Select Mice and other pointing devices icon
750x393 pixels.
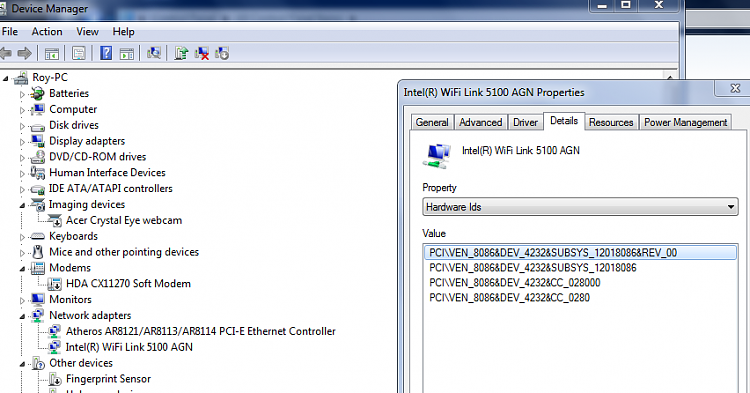point(37,252)
